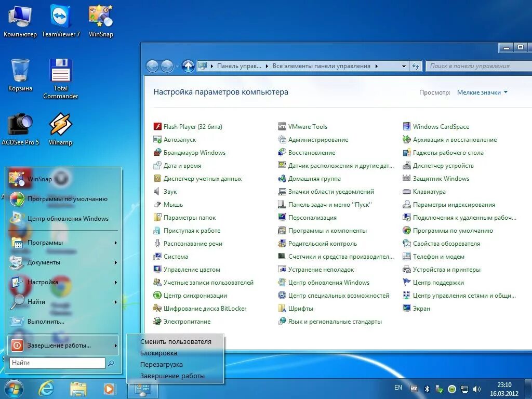Image resolution: width=532 pixels, height=399 pixels.
Task: Click the Windows CardSpace icon
Action: [x=406, y=127]
